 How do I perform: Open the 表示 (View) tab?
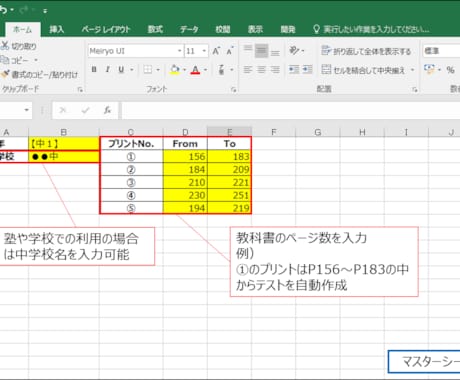(x=255, y=29)
